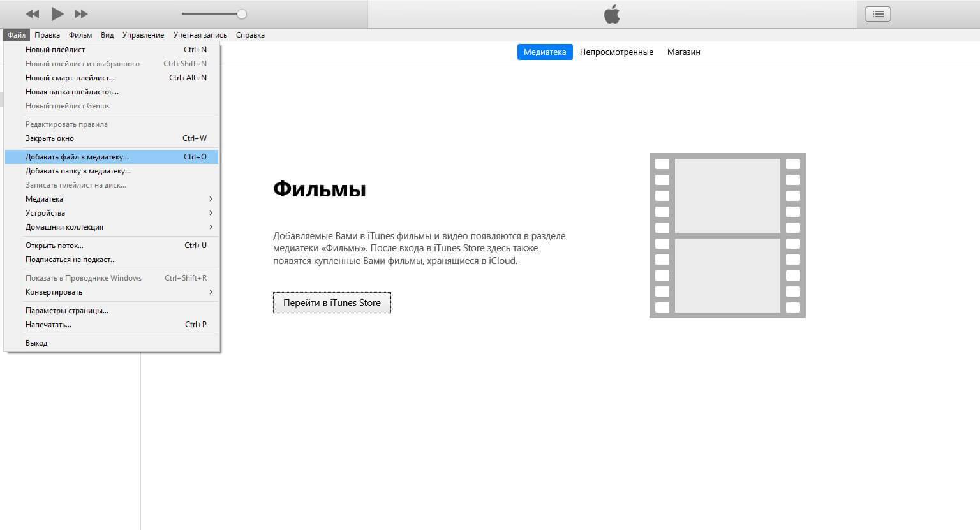Adjust the volume slider knob
This screenshot has width=980, height=530.
[242, 14]
